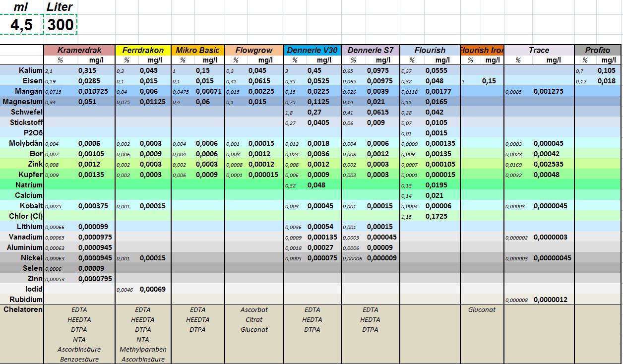Click the Natrium row label
Screen dimensions: 623x364
29,185
